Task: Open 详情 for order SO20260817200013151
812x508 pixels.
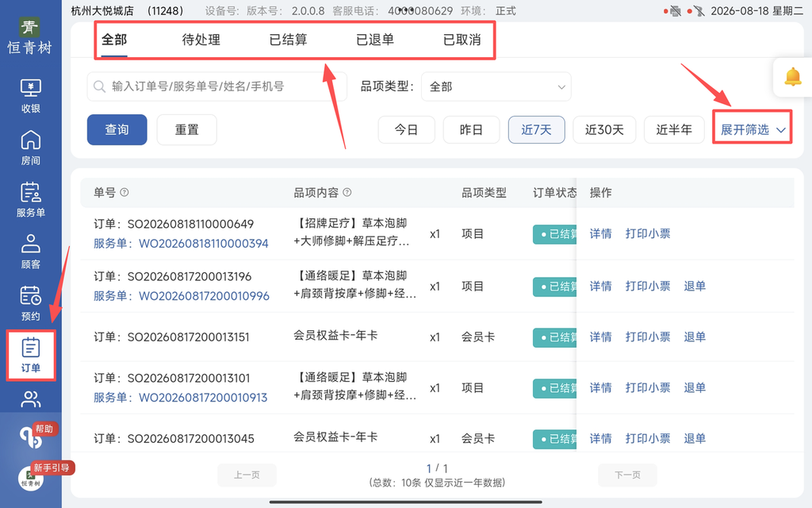Action: pos(601,337)
